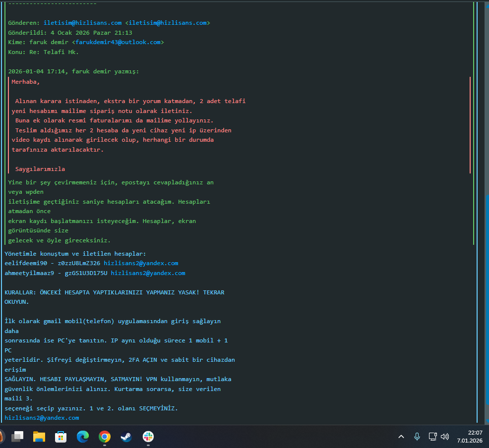489x448 pixels.
Task: Click the 'eelifdeemi90 - z0zzU8LmZ326' credentials text
Action: coord(53,263)
